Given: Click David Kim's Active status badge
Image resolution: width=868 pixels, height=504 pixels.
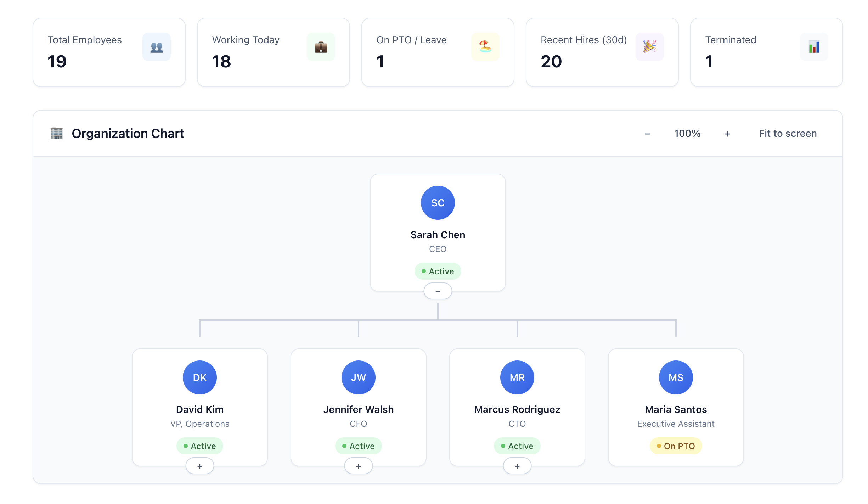Looking at the screenshot, I should 200,446.
